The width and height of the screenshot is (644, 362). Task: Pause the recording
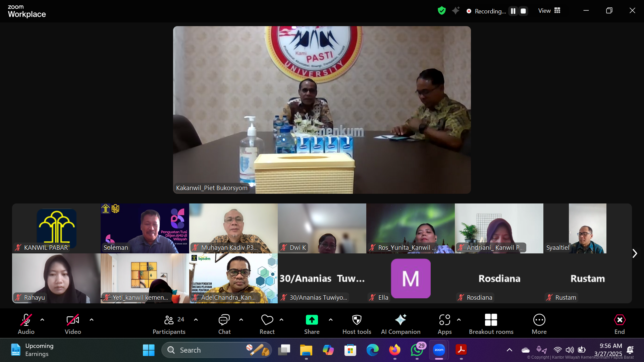(x=513, y=11)
